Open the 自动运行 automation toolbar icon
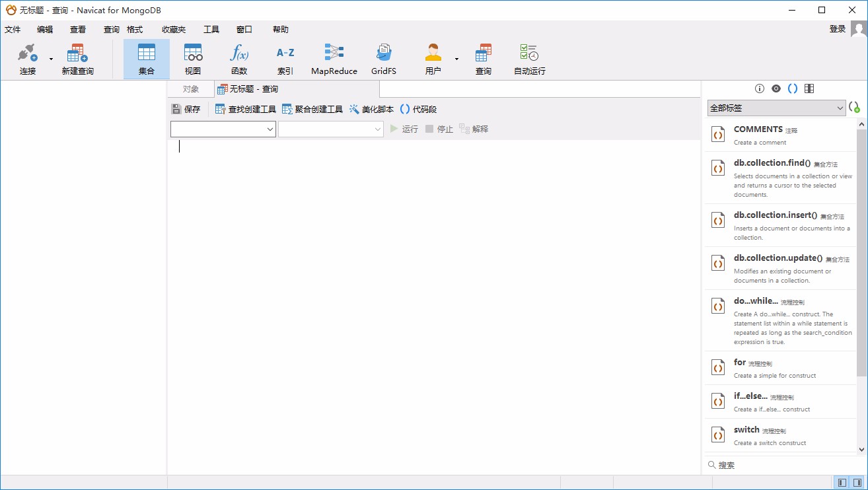This screenshot has height=490, width=868. (530, 53)
